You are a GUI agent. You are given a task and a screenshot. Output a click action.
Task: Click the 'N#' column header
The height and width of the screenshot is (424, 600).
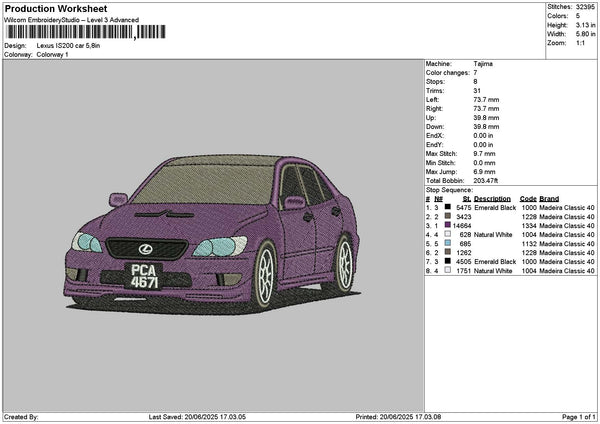pyautogui.click(x=438, y=199)
